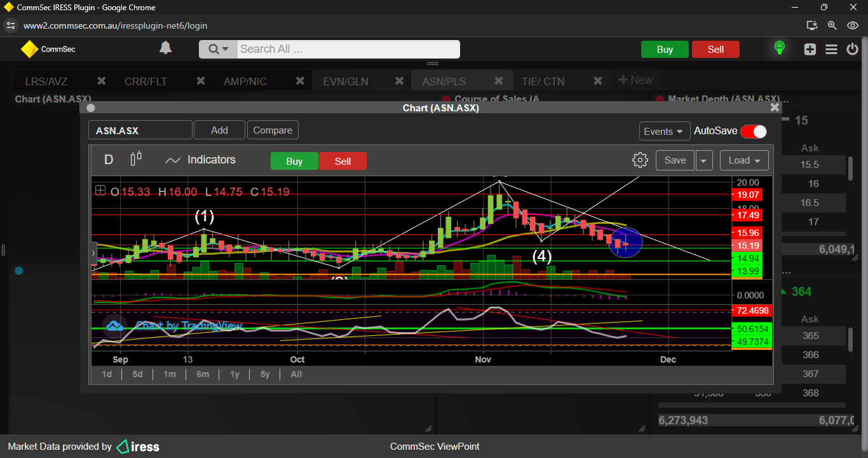Click the CommSec logo
This screenshot has height=458, width=868.
coord(48,49)
